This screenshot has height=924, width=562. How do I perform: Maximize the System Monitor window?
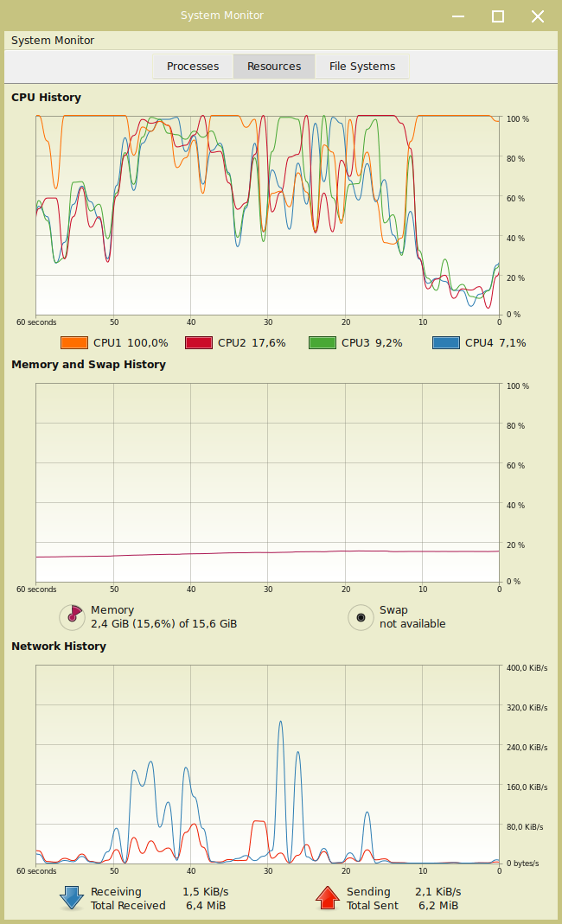coord(498,16)
